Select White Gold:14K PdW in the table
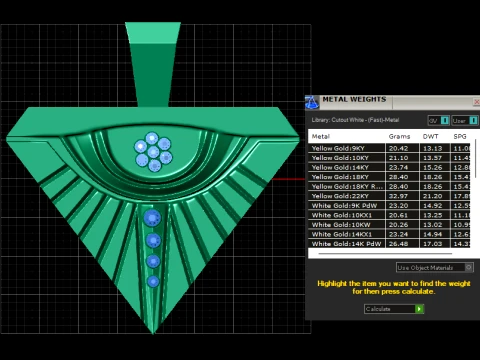 point(389,244)
